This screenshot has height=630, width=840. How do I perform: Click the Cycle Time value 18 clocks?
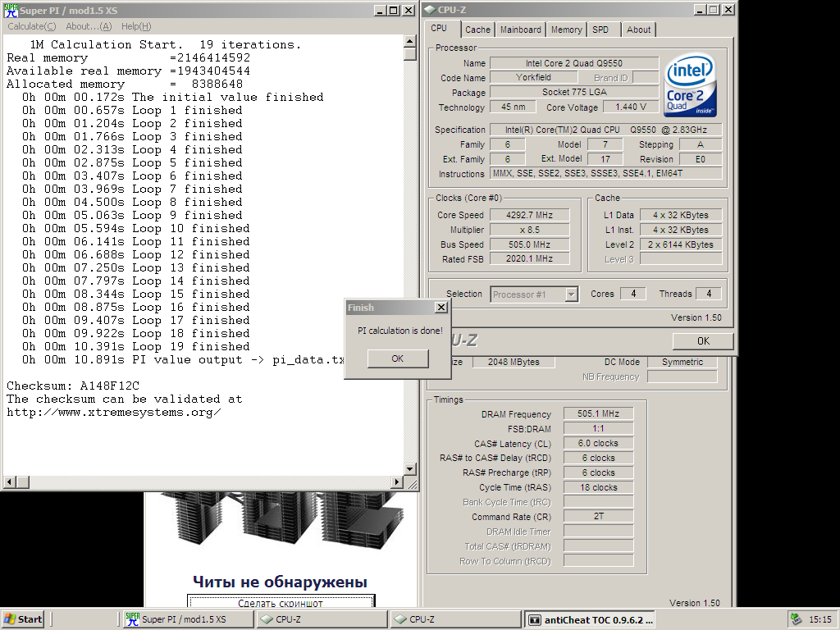coord(598,487)
